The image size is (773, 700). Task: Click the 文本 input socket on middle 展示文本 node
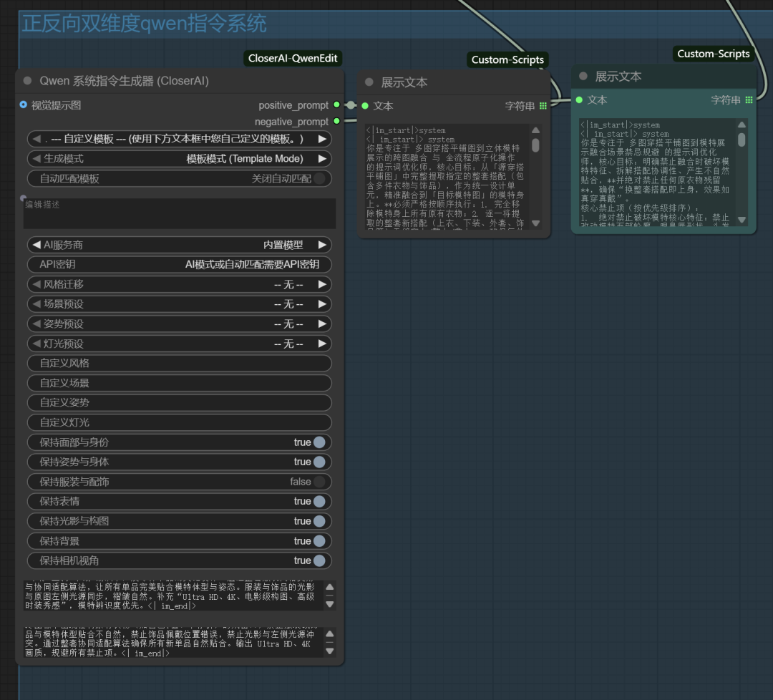click(365, 105)
